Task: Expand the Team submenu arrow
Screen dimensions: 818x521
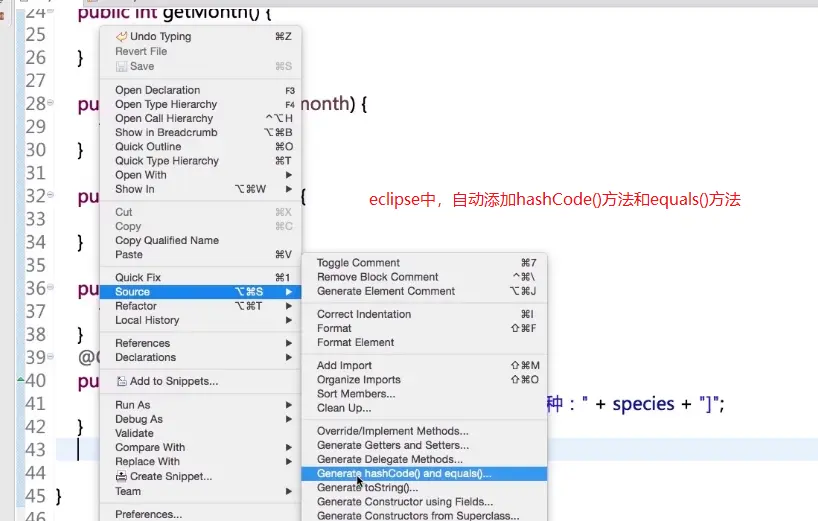Action: tap(288, 491)
